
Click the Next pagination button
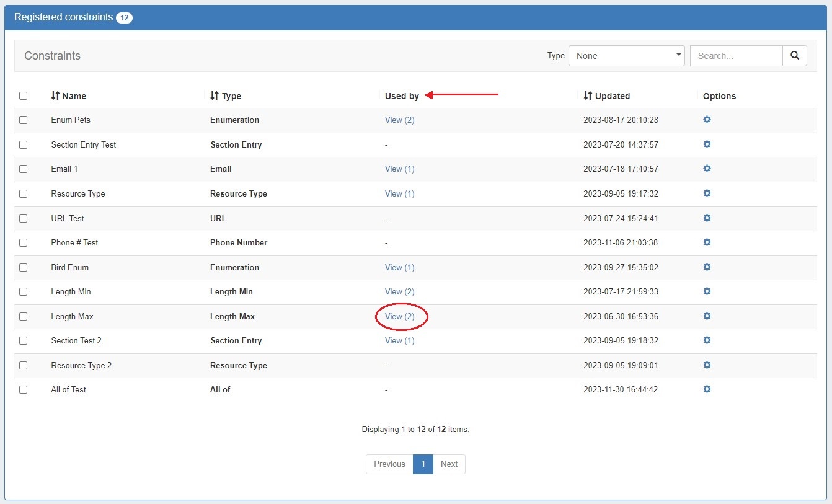[449, 464]
